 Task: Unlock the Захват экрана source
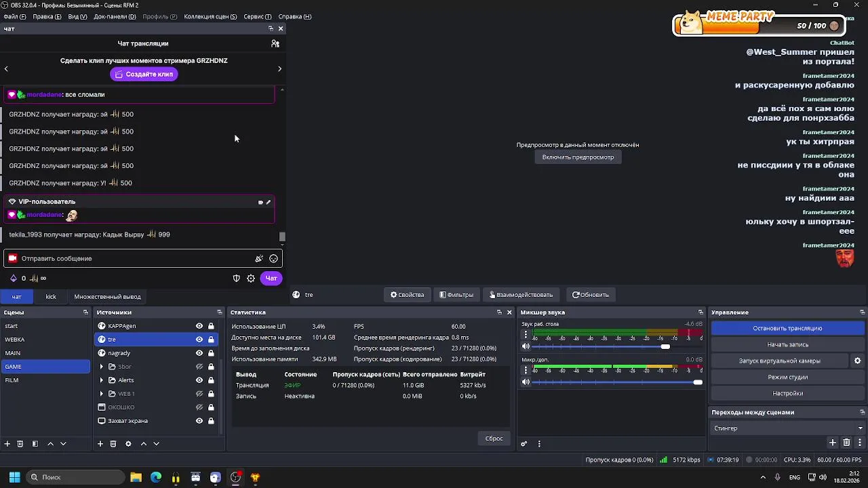click(x=211, y=421)
